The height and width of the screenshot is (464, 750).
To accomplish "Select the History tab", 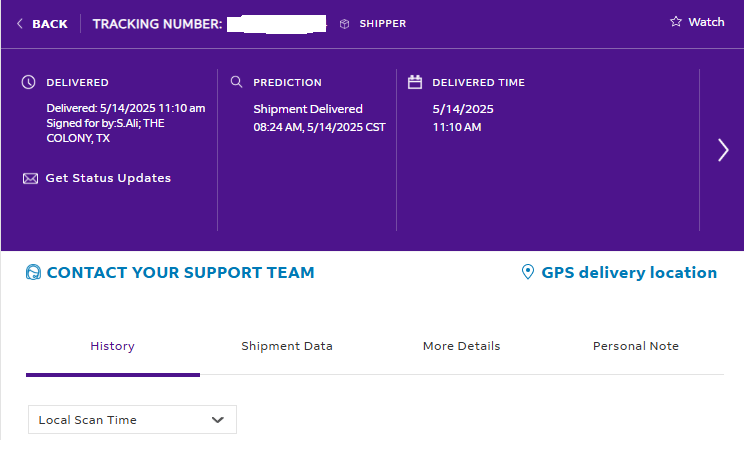I will (112, 346).
